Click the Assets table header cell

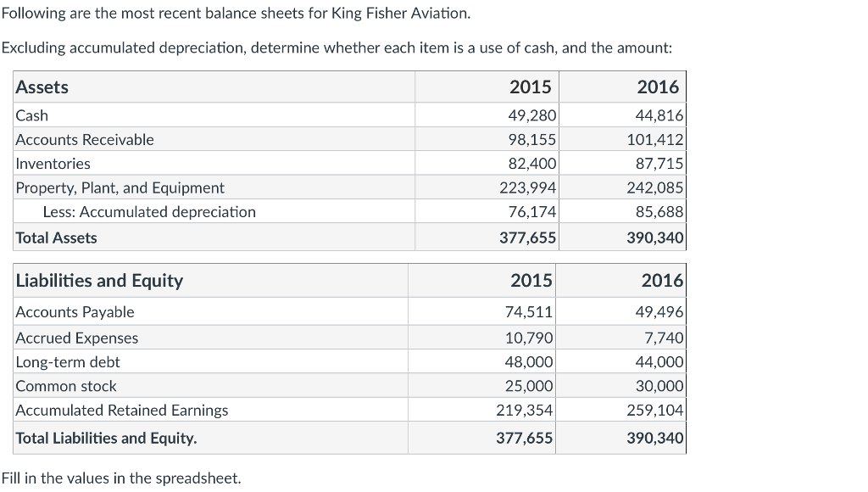click(42, 87)
